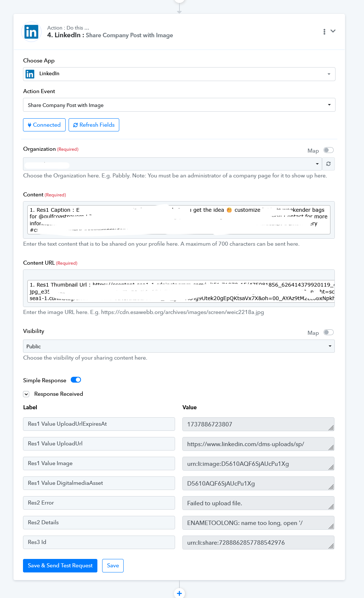Add a new step with plus icon
364x598 pixels.
tap(179, 593)
